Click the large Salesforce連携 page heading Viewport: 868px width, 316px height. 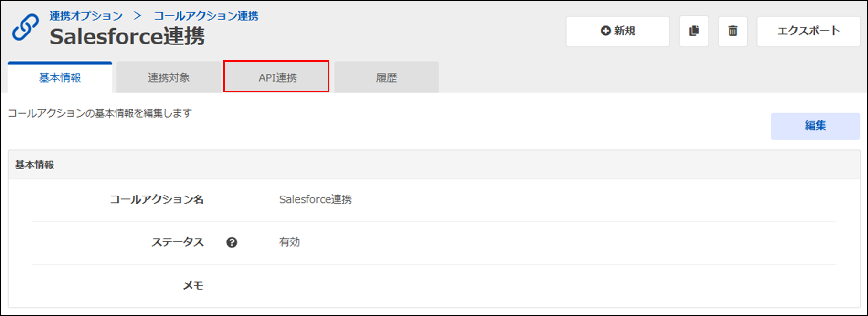127,37
